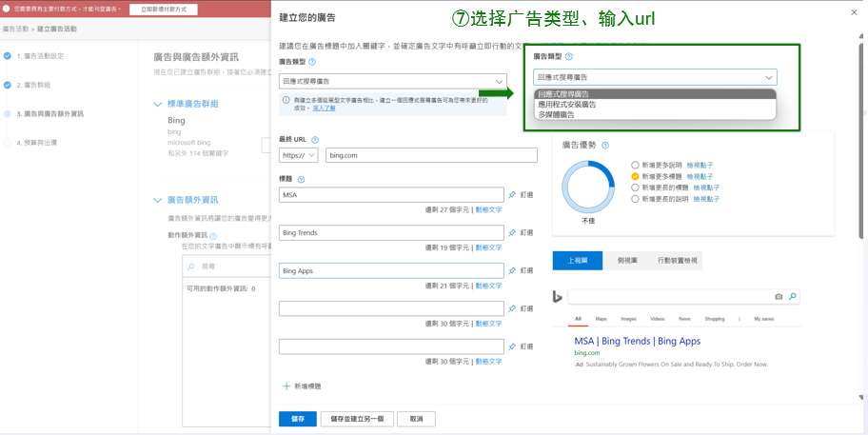Click the magnifier icon in Bing preview search
This screenshot has width=868, height=435.
pos(793,297)
